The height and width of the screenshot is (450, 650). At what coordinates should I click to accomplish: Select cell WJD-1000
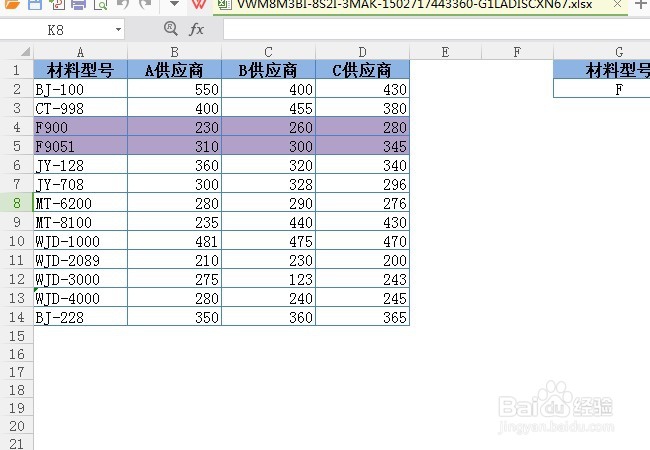click(80, 241)
